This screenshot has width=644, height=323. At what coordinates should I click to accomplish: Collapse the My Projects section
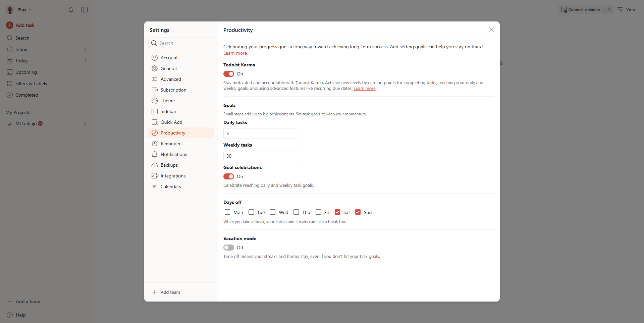tap(18, 112)
